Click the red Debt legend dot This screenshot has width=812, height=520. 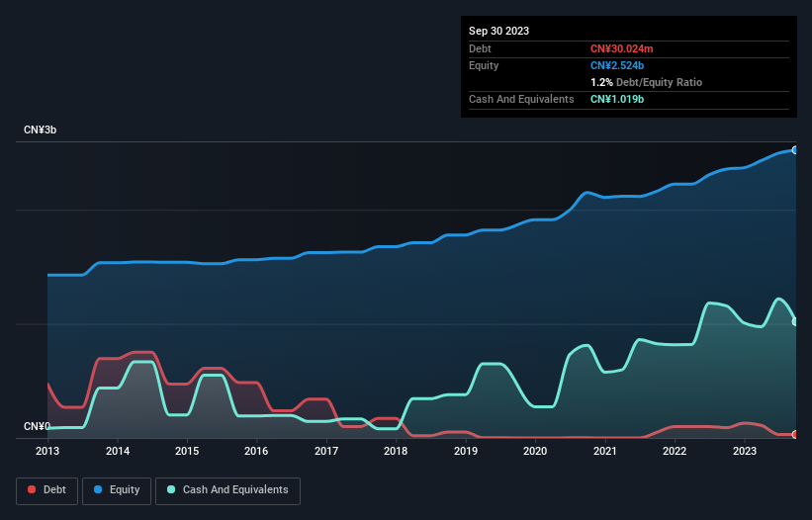32,489
